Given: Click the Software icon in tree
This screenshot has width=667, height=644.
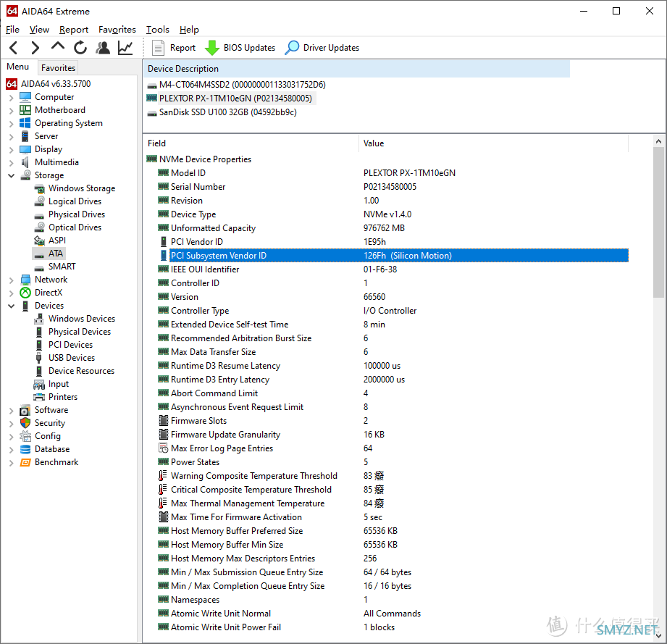Looking at the screenshot, I should (x=25, y=410).
